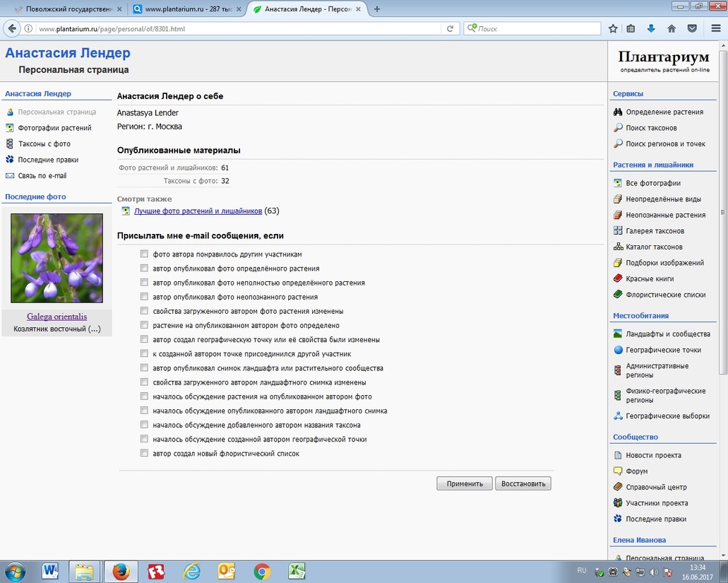Open search engine dropdown in search box

pos(472,29)
